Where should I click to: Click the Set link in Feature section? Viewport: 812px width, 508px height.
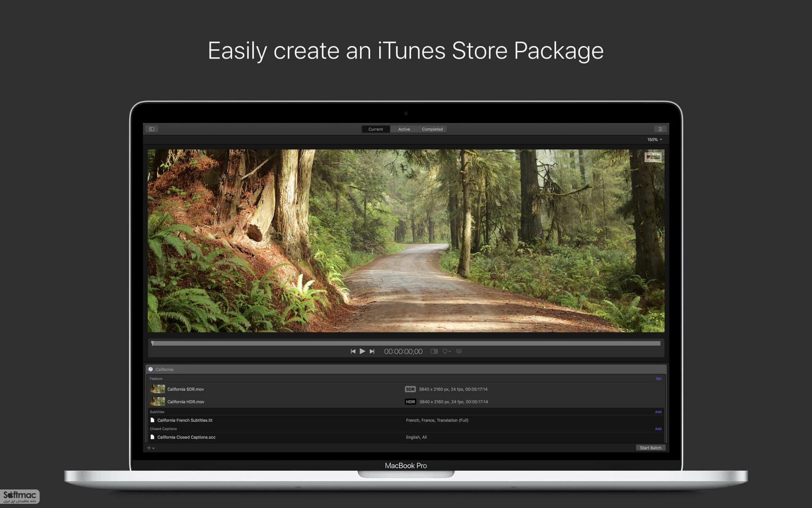tap(658, 379)
